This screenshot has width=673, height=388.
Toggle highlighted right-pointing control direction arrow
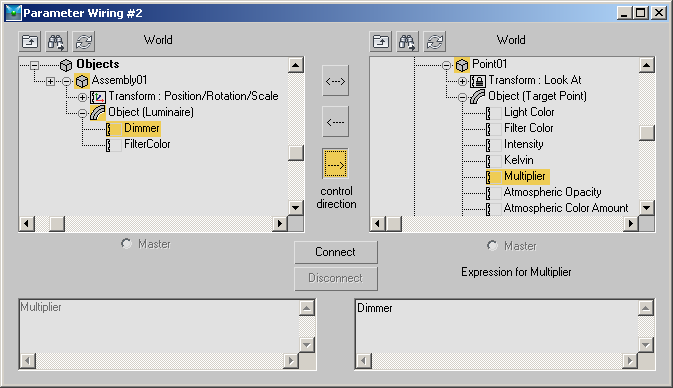335,164
